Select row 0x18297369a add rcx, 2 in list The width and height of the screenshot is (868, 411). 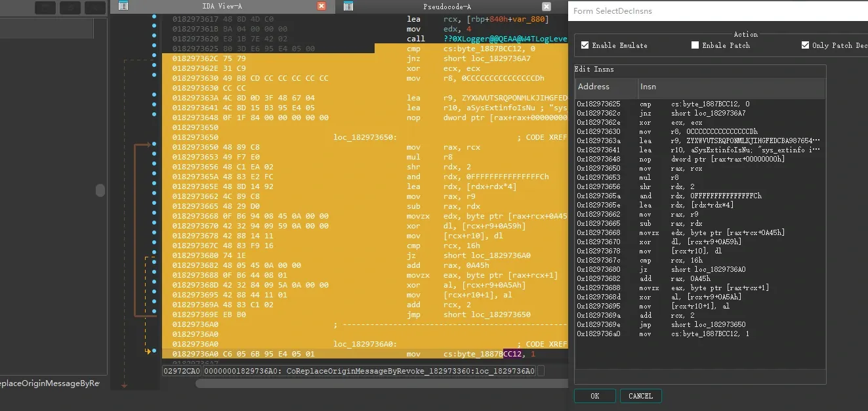click(x=699, y=316)
